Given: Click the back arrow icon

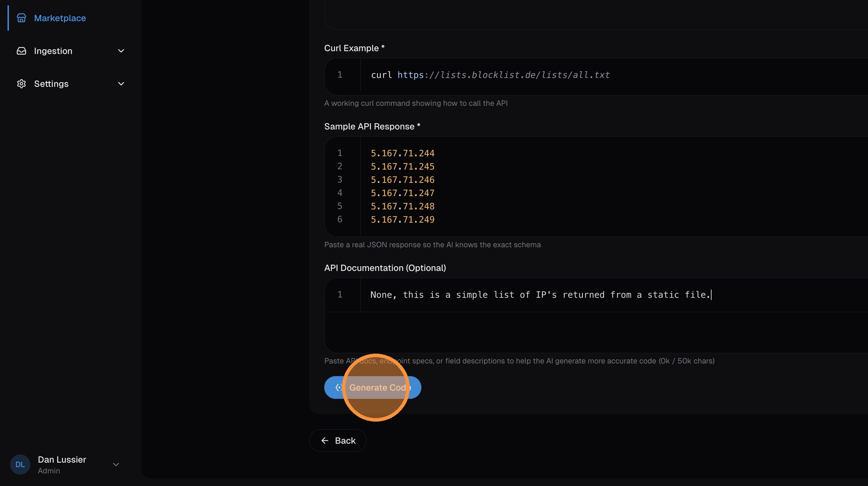Looking at the screenshot, I should click(x=325, y=441).
